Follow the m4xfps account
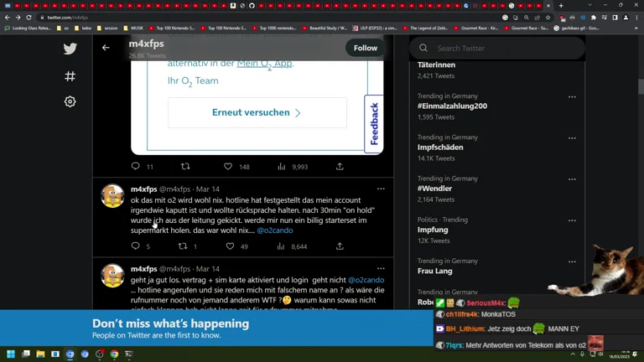The image size is (644, 362). point(366,48)
